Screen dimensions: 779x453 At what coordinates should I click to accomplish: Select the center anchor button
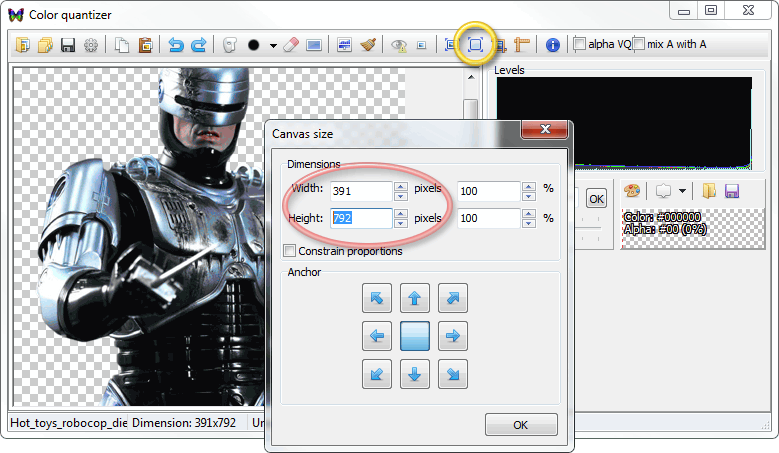(415, 336)
